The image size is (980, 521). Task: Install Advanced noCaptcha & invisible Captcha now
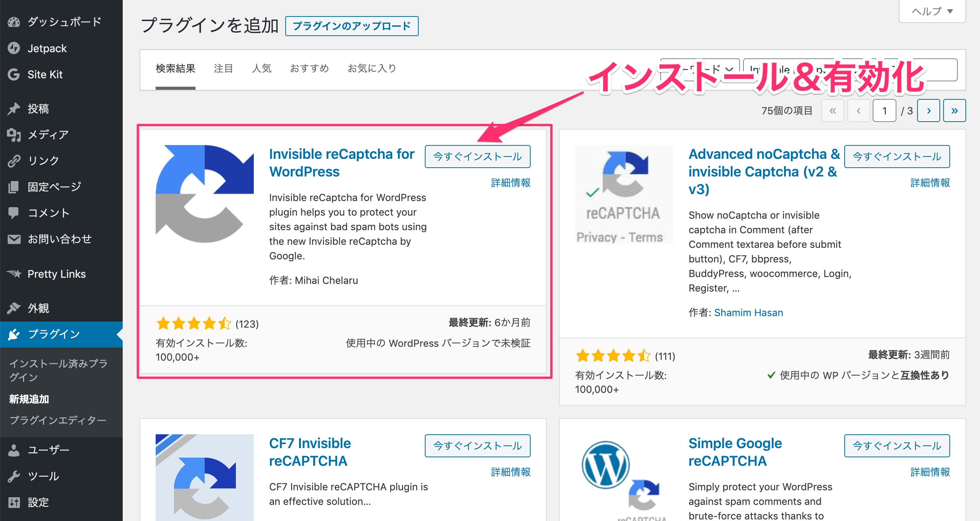897,157
